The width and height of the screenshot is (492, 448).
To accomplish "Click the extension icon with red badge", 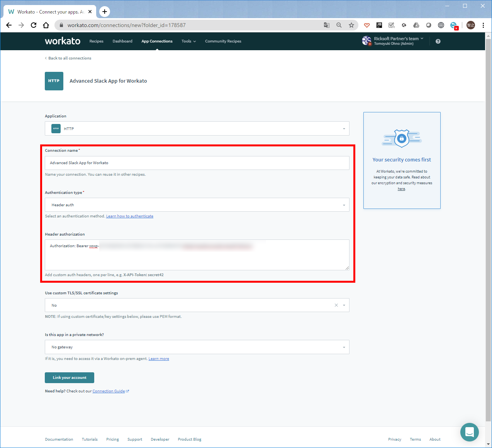I will coord(454,25).
